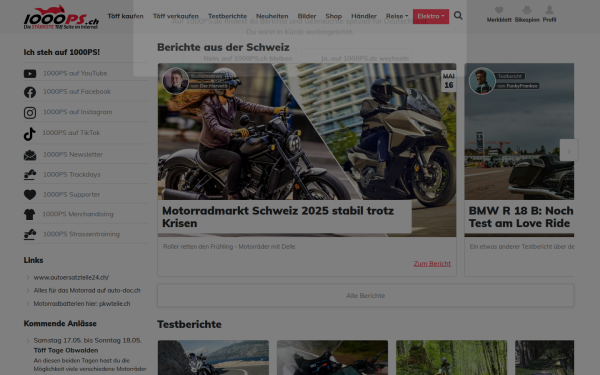600x375 pixels.
Task: Open the 1000PS.ch logo home link
Action: click(x=61, y=17)
